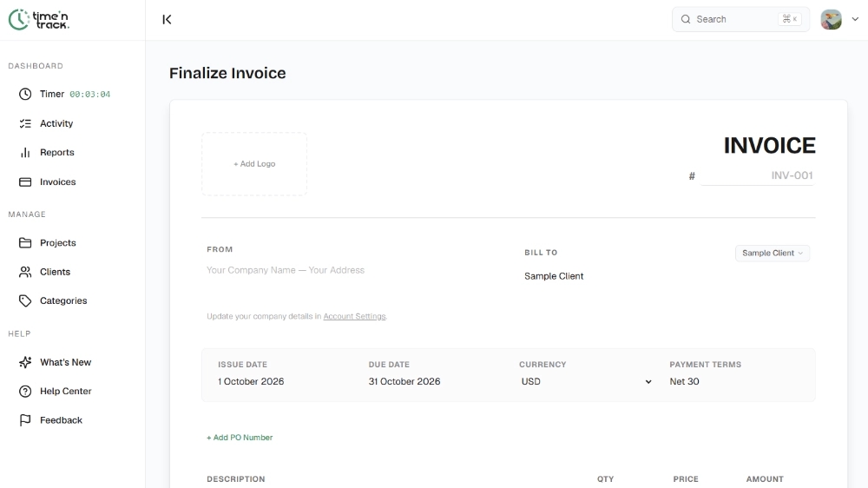Open the USD currency dropdown

586,382
